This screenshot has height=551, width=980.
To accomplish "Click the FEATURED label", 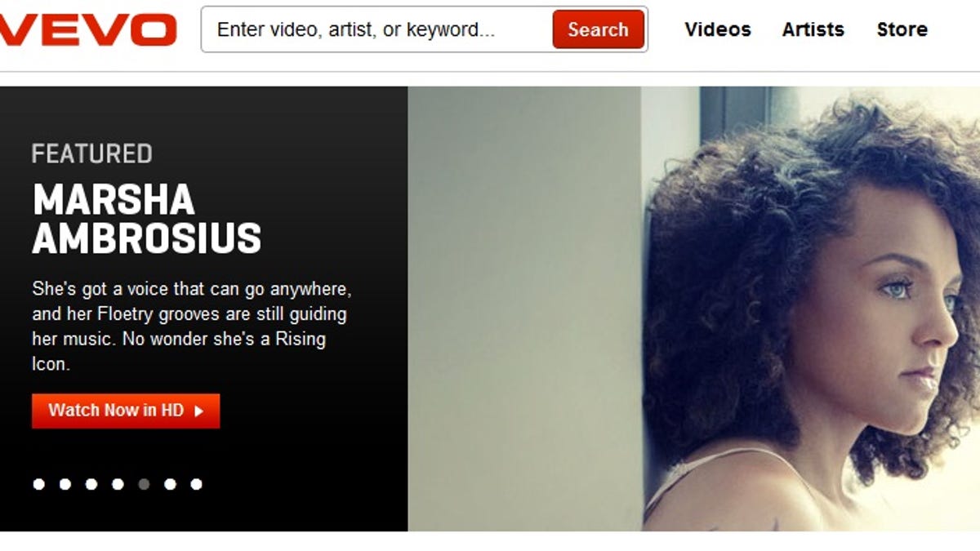I will pos(92,153).
